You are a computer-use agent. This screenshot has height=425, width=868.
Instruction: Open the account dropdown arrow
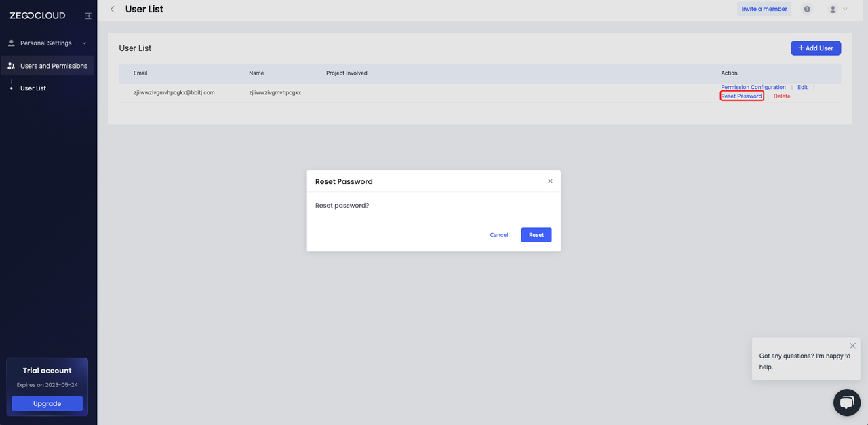pos(845,10)
